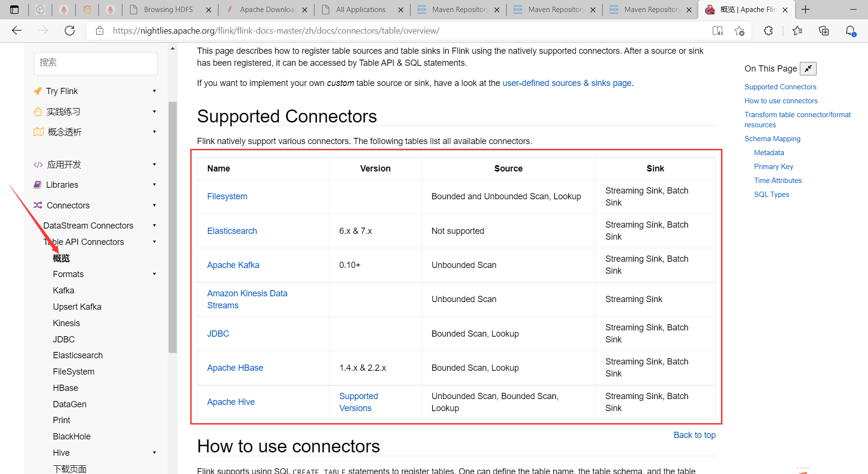Open the Read Aloud icon in address bar
This screenshot has height=474, width=868.
click(x=718, y=31)
